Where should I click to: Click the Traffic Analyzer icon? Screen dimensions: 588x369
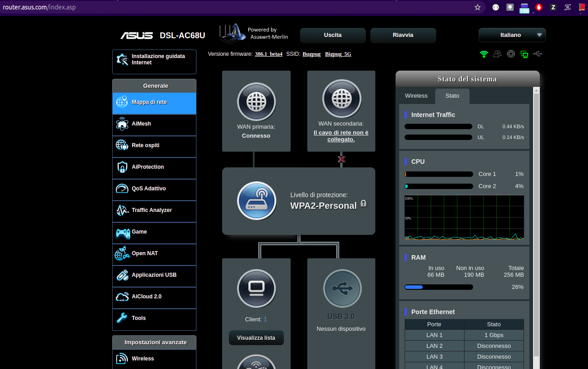pos(122,210)
